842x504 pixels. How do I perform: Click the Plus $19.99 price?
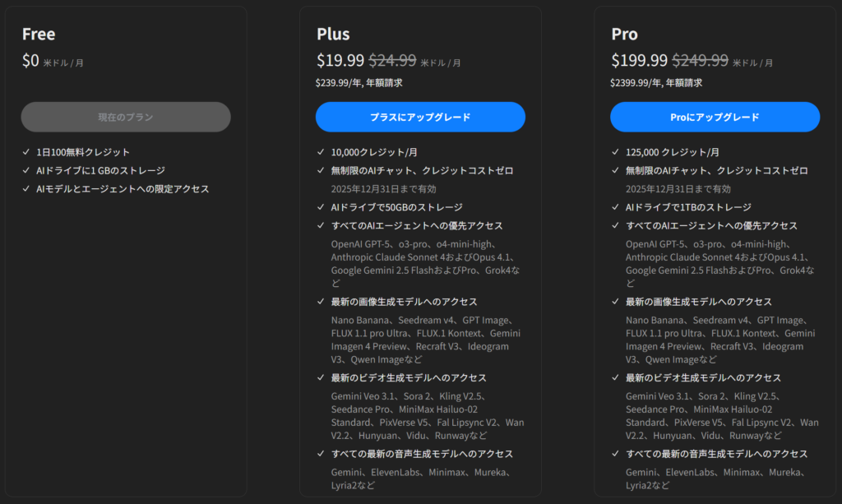pyautogui.click(x=340, y=60)
